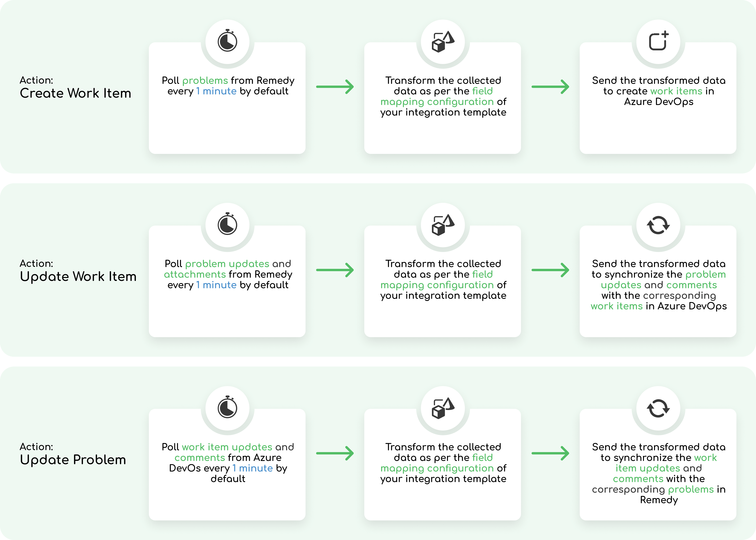Click the first green arrow in Update Problem row
This screenshot has width=756, height=540.
point(335,453)
